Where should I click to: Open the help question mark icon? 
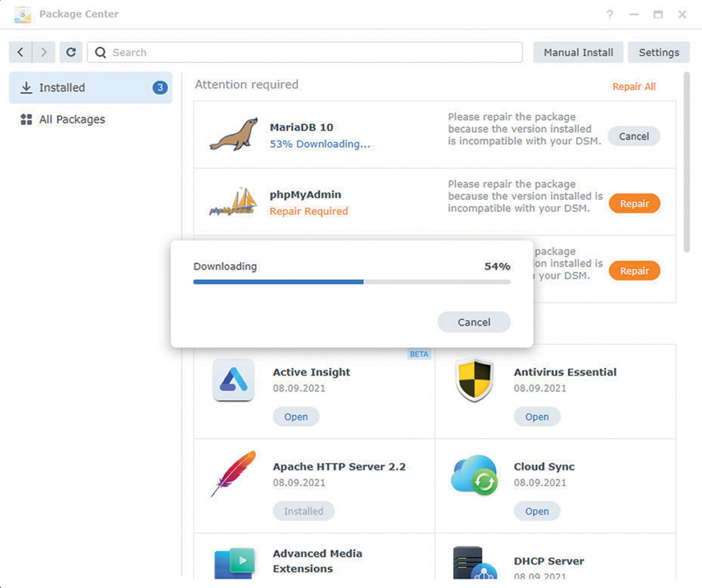coord(609,14)
